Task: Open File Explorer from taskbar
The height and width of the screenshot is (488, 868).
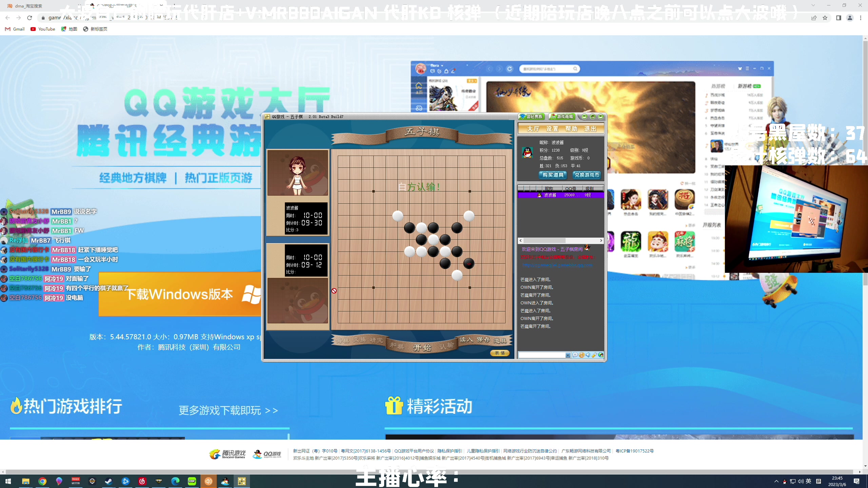Action: 26,481
